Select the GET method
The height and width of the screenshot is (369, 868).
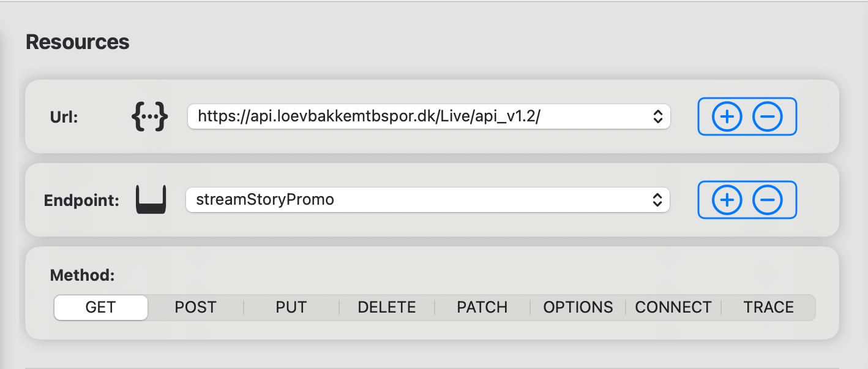pos(101,307)
